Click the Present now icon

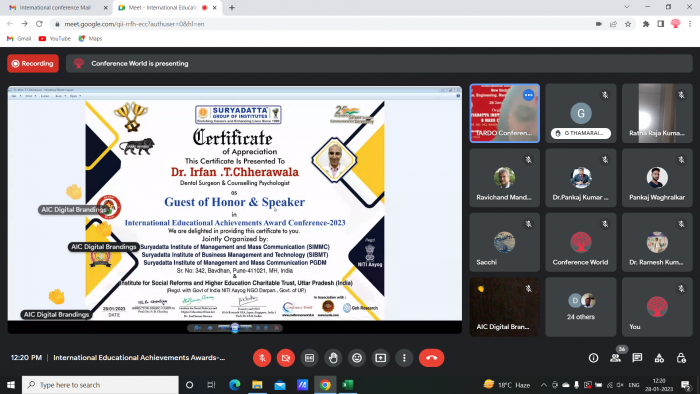[380, 358]
